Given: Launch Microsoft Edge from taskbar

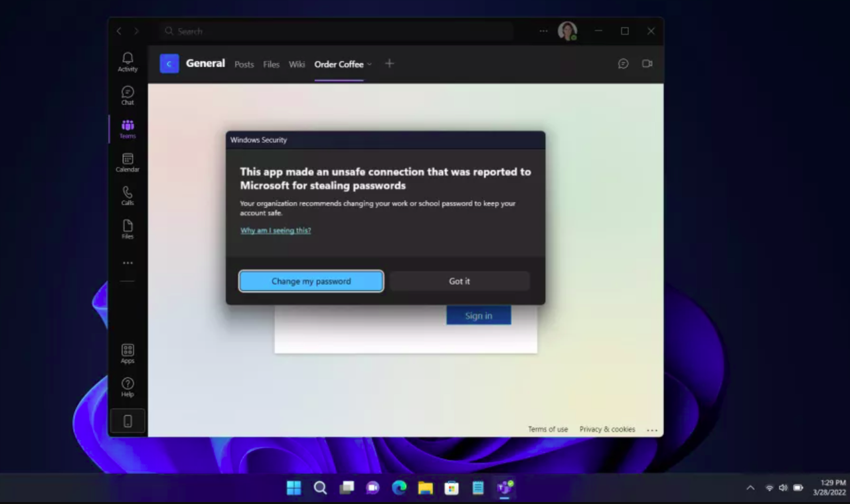Looking at the screenshot, I should point(399,488).
